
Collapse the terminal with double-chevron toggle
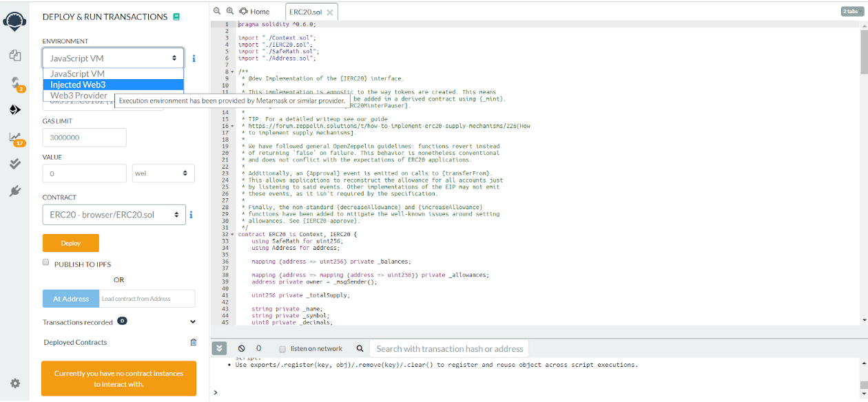pyautogui.click(x=219, y=349)
